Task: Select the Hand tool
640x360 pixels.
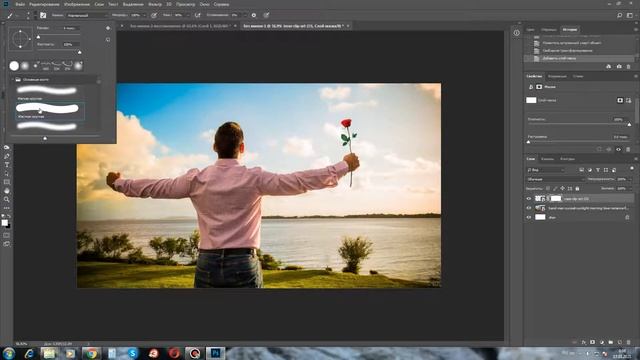Action: [7, 191]
